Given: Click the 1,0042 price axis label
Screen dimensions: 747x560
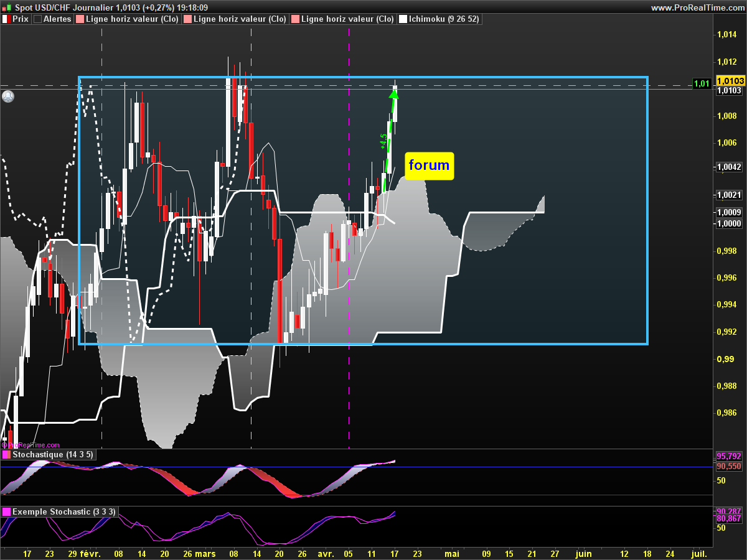Looking at the screenshot, I should tap(729, 167).
